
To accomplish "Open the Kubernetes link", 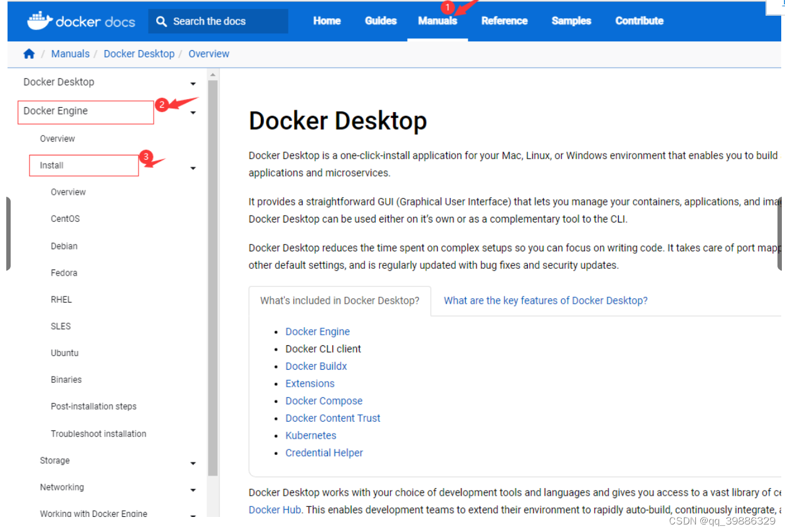I will (x=311, y=436).
